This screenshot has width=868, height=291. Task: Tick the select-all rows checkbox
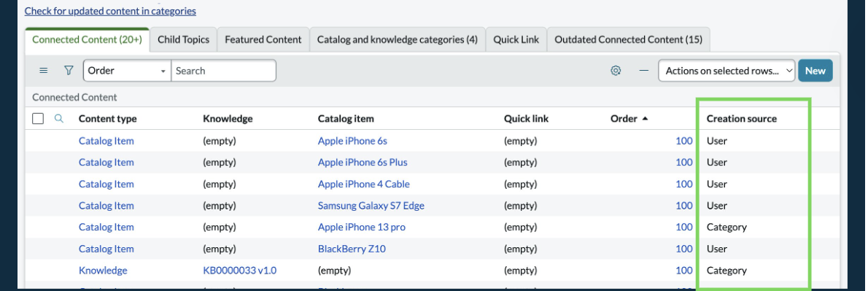(38, 118)
